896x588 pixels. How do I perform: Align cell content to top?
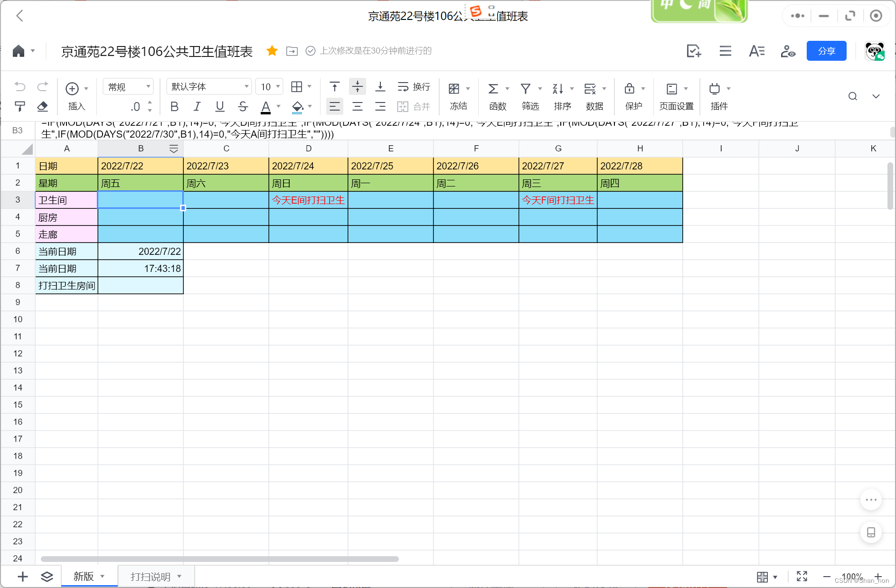pyautogui.click(x=335, y=87)
